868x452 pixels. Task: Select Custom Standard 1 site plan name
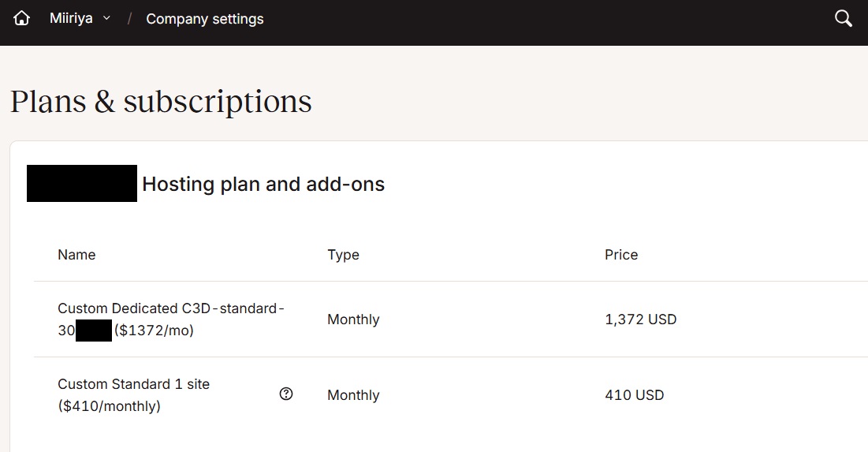pyautogui.click(x=133, y=384)
